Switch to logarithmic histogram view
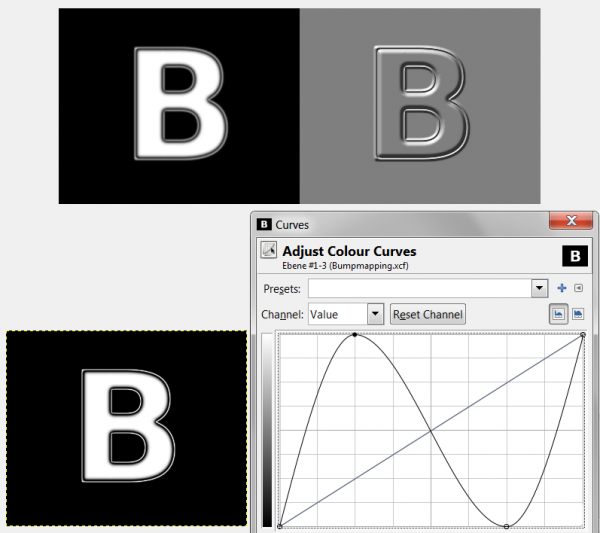Screen dimensions: 600x533 (x=577, y=315)
